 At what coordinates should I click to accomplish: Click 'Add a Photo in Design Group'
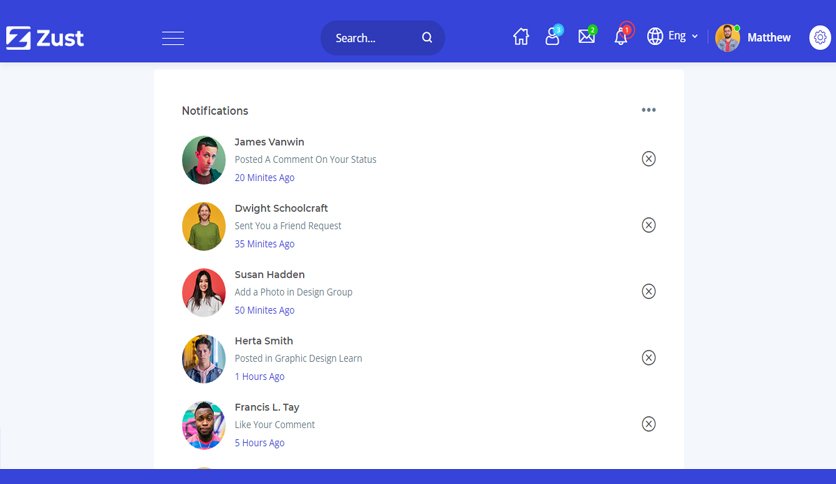(294, 292)
